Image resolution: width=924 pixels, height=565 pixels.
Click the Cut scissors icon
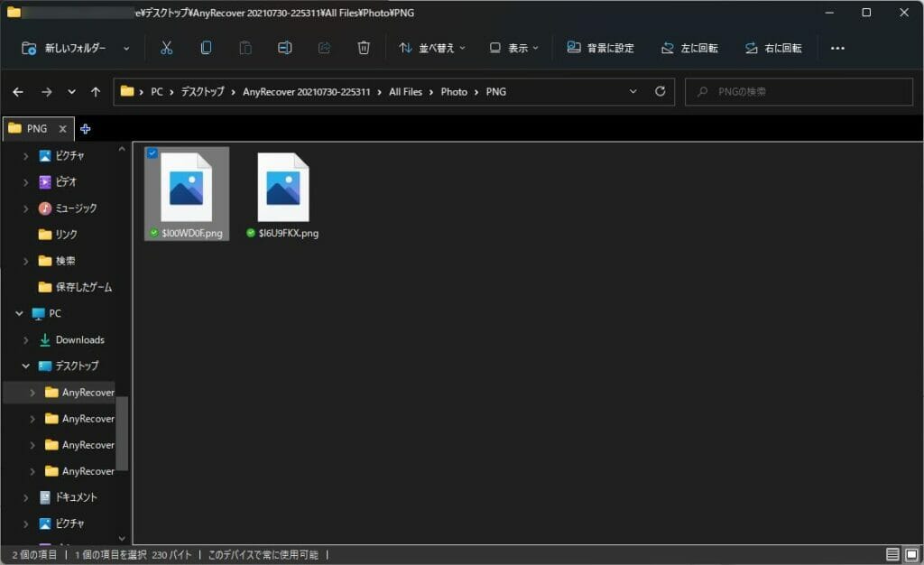(167, 49)
